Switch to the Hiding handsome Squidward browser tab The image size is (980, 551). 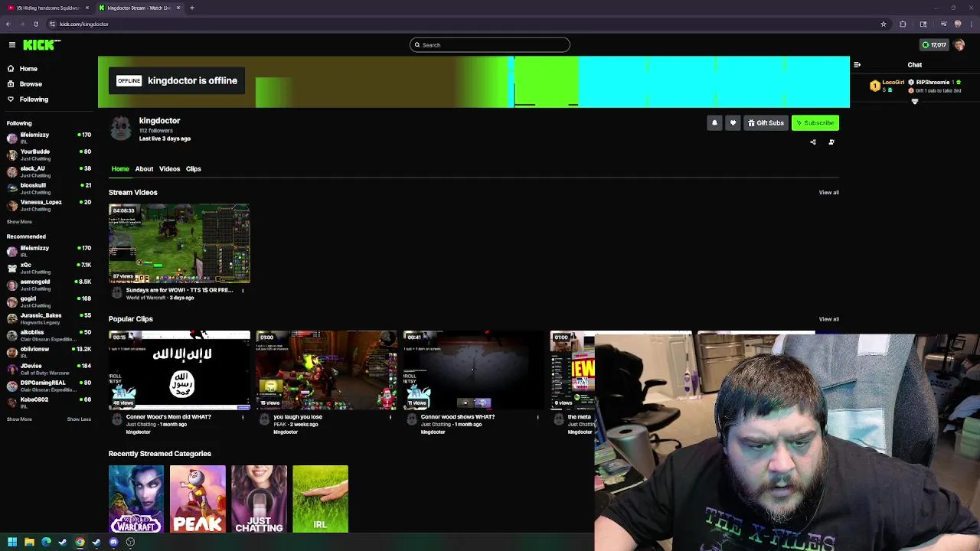47,8
